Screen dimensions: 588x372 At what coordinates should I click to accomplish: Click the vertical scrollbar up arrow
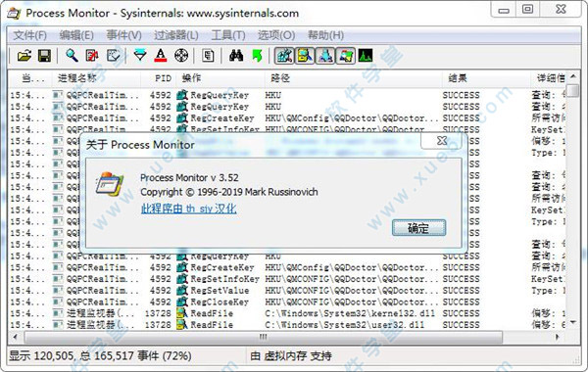pyautogui.click(x=573, y=76)
